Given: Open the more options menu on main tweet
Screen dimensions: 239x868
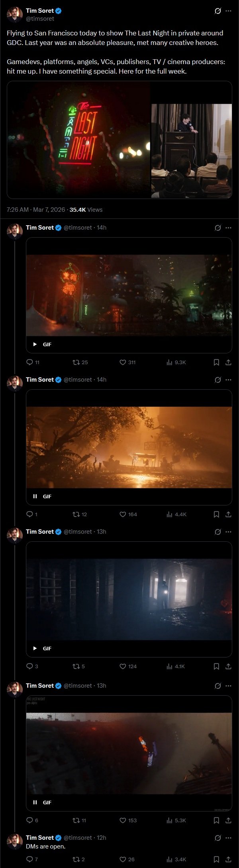Looking at the screenshot, I should pos(228,11).
